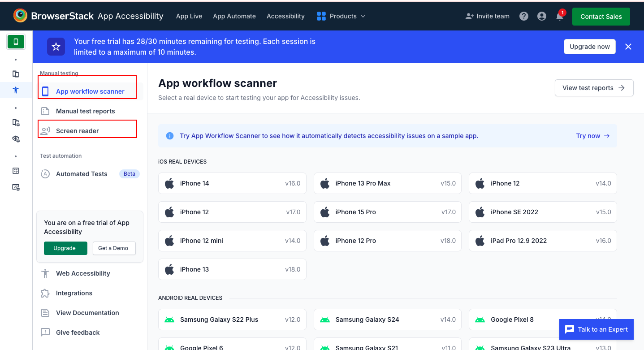This screenshot has width=644, height=350.
Task: Open the green mobile product switcher icon
Action: 16,42
